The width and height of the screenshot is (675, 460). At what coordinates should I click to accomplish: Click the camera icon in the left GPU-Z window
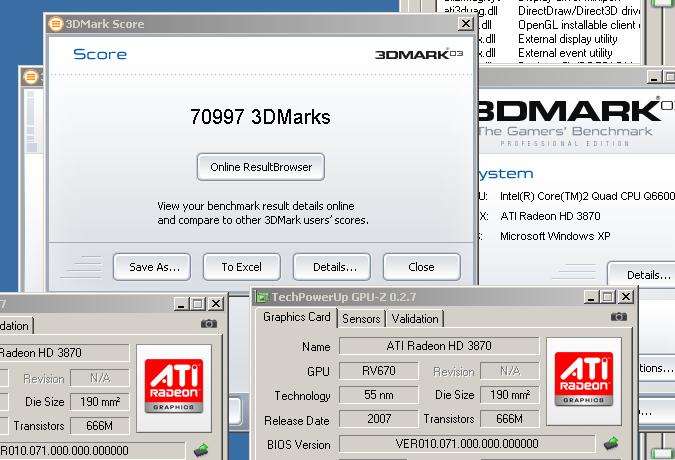click(x=209, y=324)
